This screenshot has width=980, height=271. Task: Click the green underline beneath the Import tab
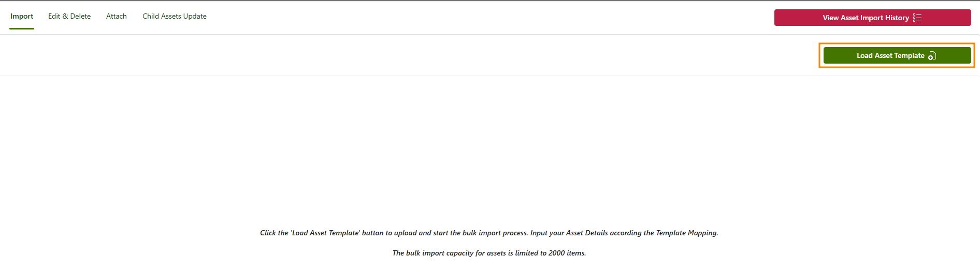click(22, 28)
